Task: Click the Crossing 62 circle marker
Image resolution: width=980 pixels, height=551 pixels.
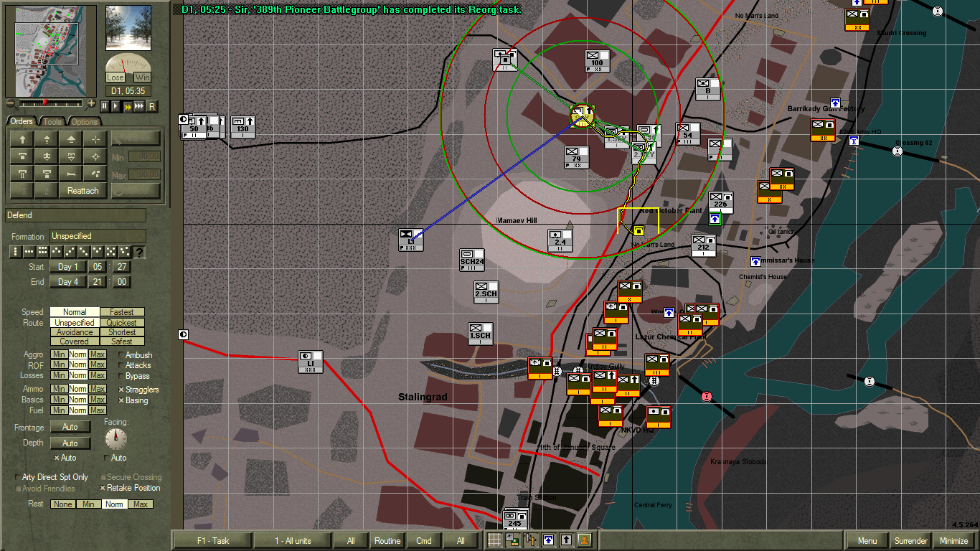Action: 897,151
